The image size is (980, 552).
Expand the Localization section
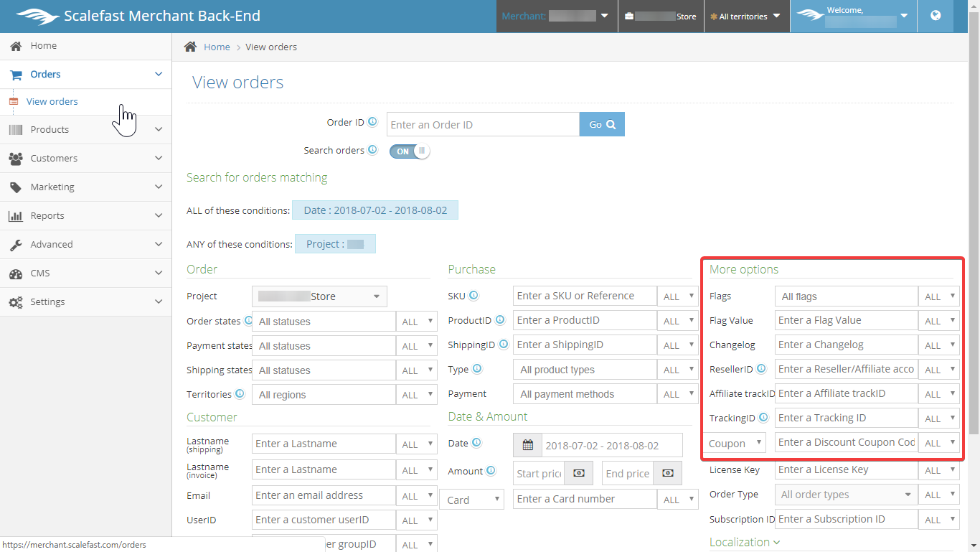(744, 542)
